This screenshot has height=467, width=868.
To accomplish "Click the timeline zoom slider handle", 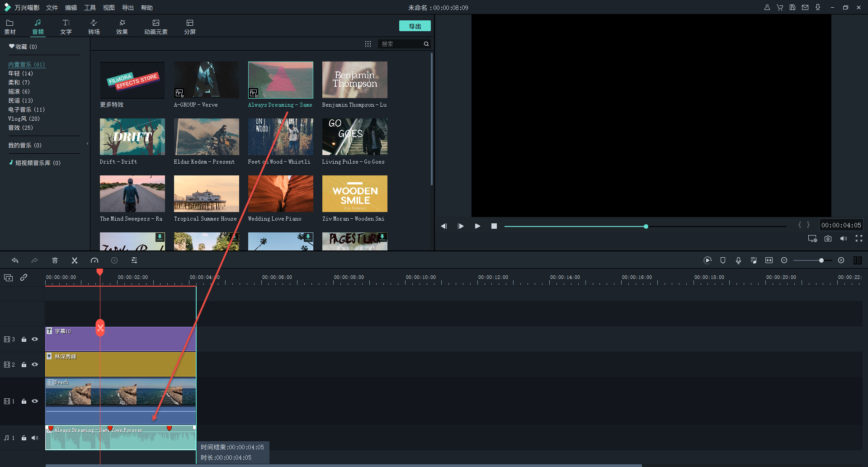I will pos(821,260).
